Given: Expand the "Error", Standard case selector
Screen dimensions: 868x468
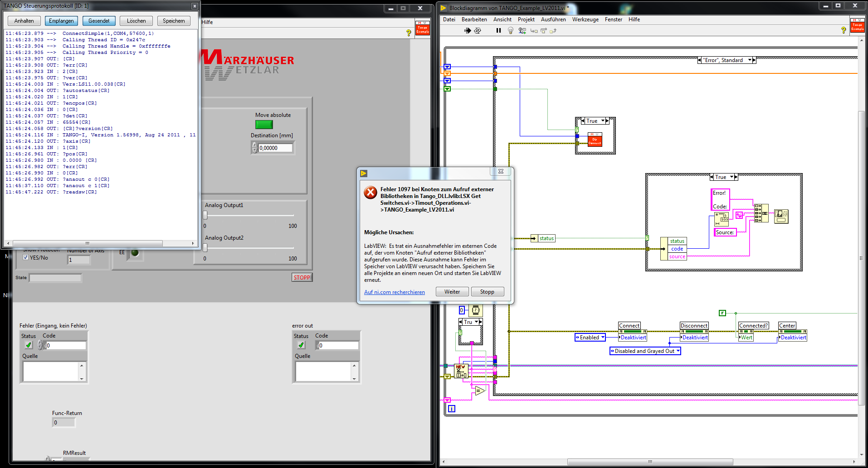Looking at the screenshot, I should pos(750,60).
